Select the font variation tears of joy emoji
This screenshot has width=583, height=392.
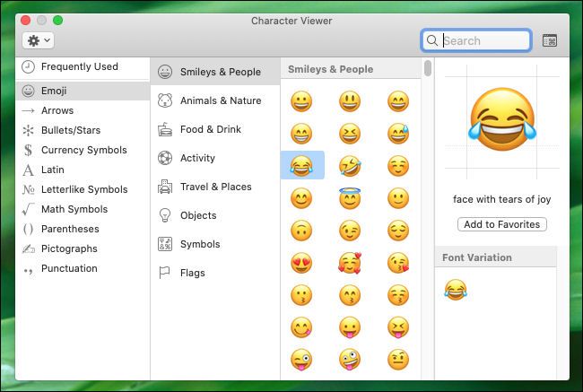click(456, 290)
